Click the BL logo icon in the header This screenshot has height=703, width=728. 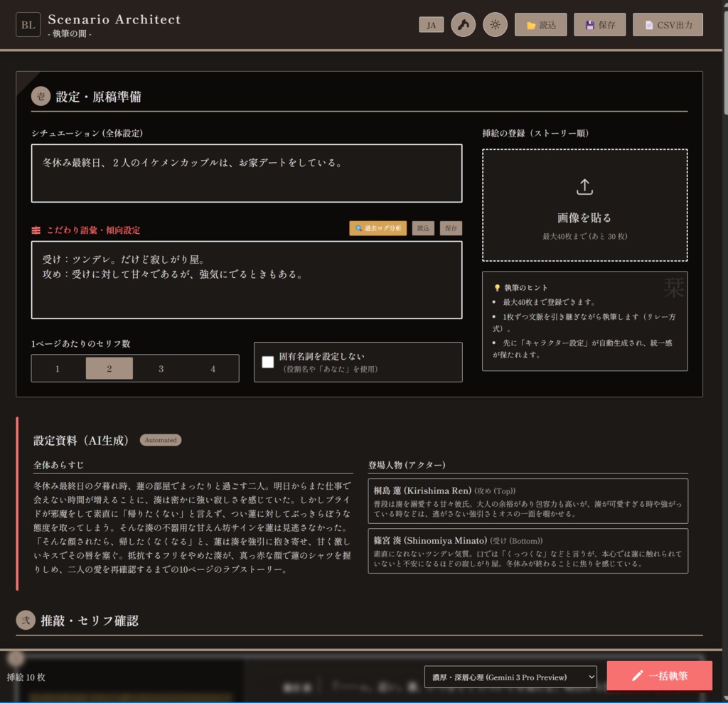28,24
